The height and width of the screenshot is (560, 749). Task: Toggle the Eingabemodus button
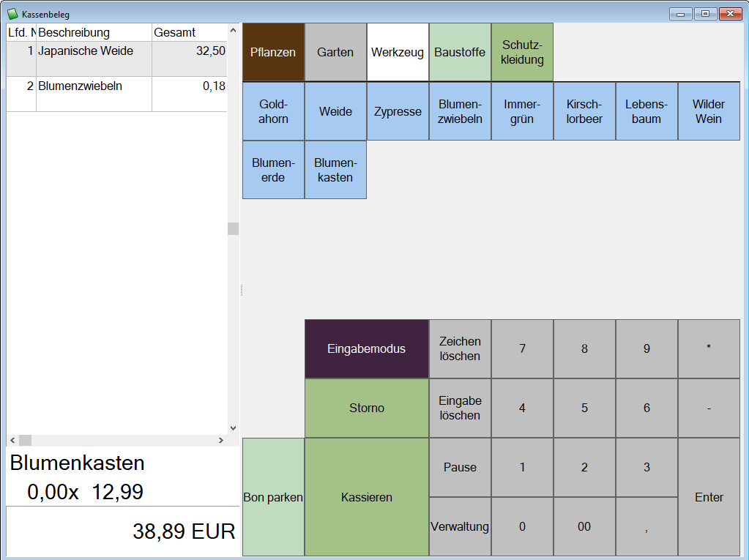click(366, 348)
